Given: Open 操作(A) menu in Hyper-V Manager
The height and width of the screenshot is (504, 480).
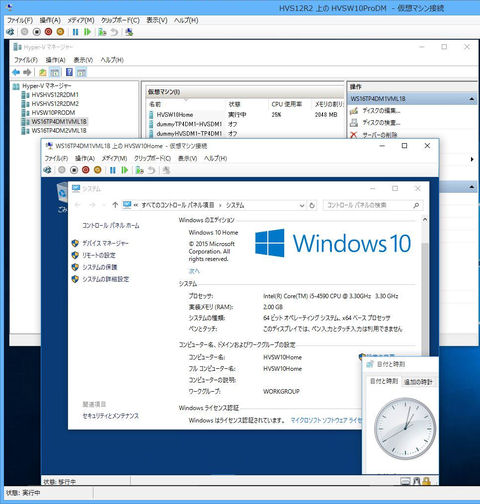Looking at the screenshot, I should (x=56, y=60).
